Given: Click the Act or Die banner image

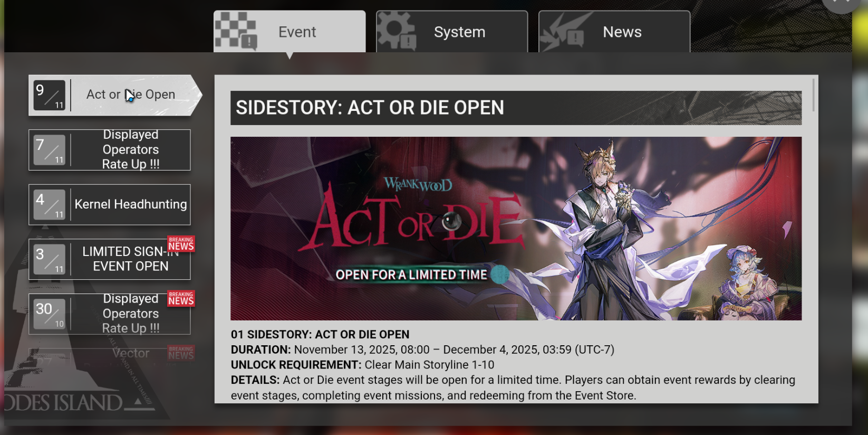Looking at the screenshot, I should (x=516, y=229).
